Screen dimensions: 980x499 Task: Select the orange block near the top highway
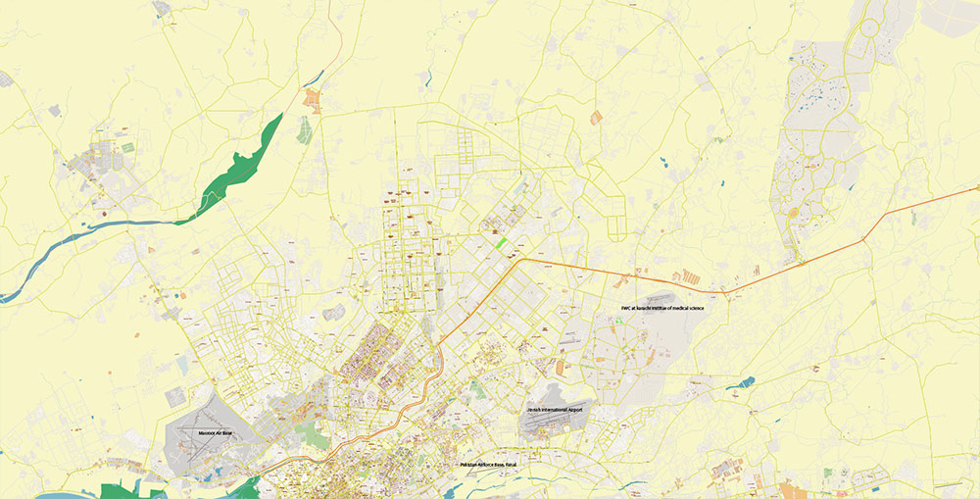(312, 100)
